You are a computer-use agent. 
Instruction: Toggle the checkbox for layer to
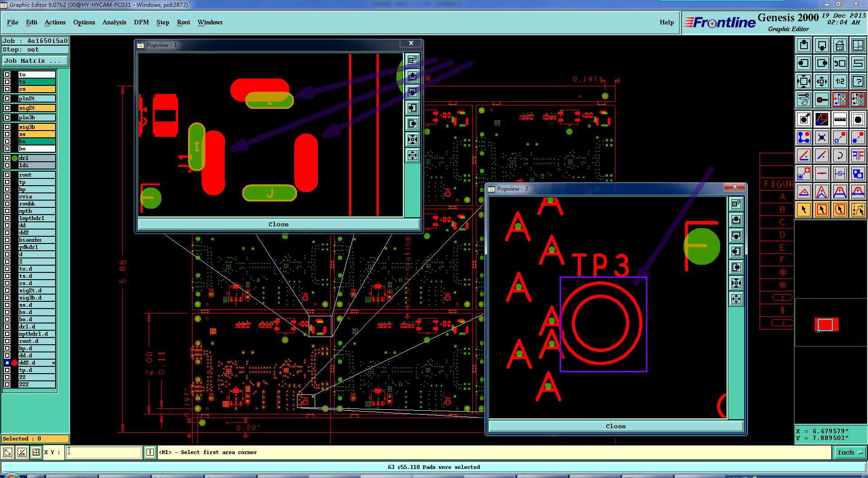(7, 75)
